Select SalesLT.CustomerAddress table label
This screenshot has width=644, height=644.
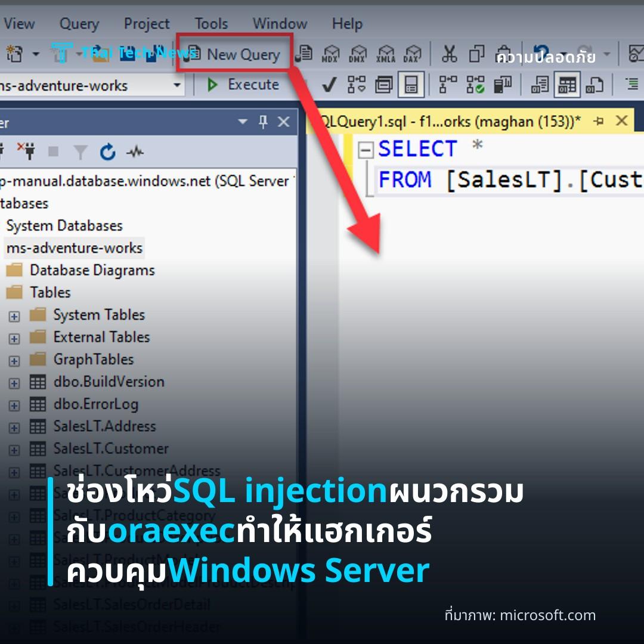[x=137, y=470]
